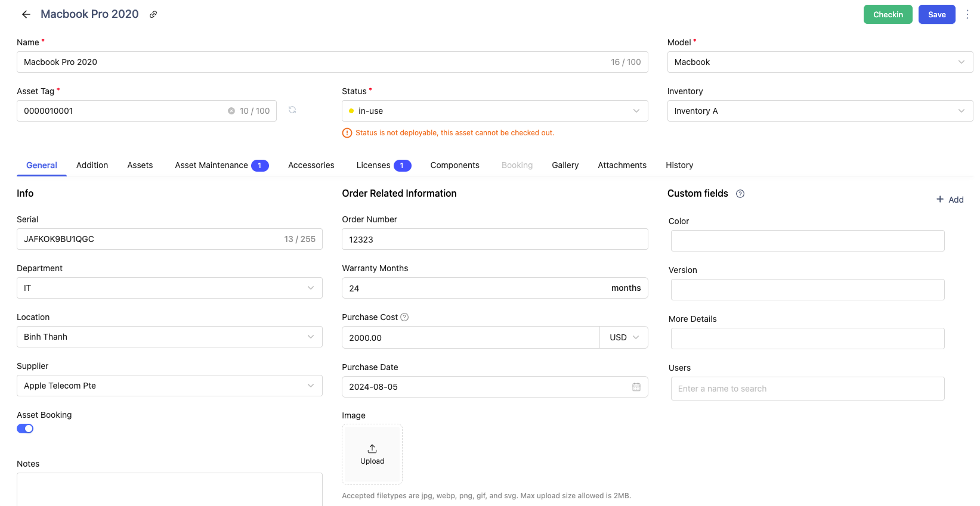Add a new custom field
This screenshot has height=506, width=980.
pyautogui.click(x=950, y=200)
